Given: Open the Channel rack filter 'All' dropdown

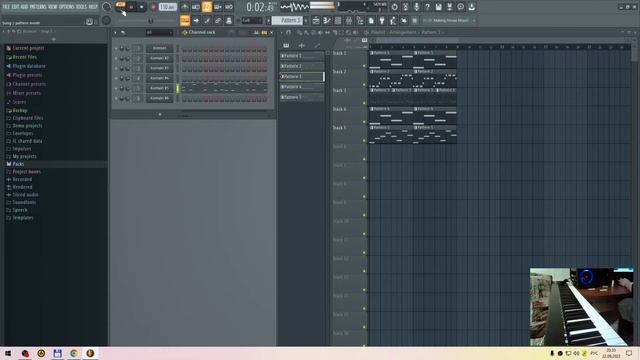Looking at the screenshot, I should point(159,32).
